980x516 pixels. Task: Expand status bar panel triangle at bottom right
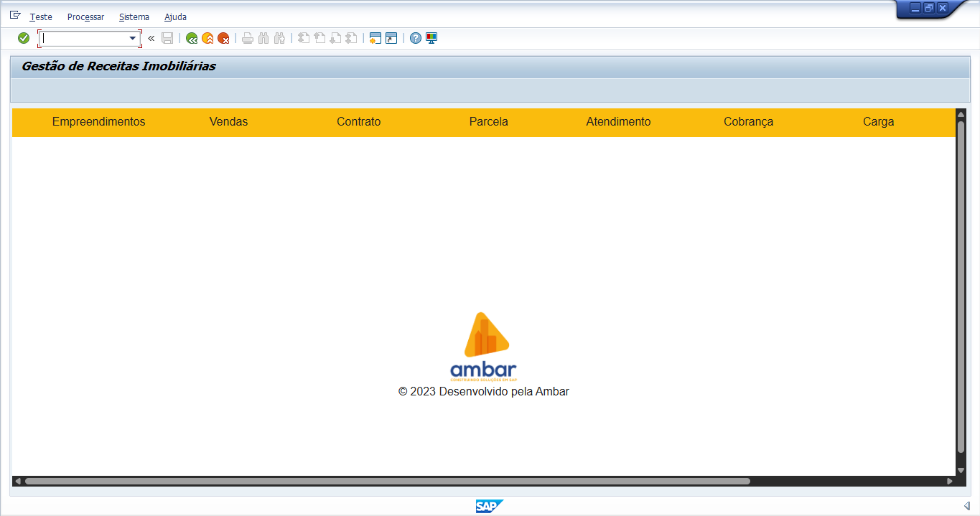click(966, 507)
